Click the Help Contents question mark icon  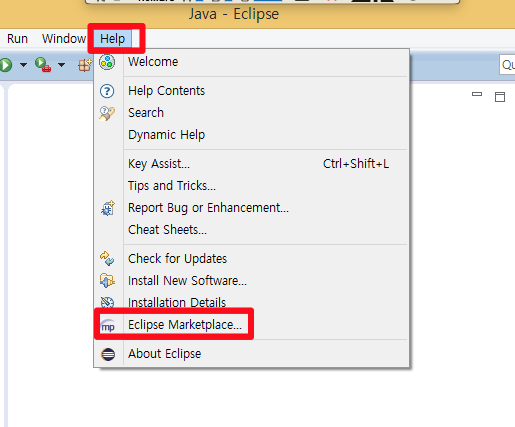coord(107,91)
